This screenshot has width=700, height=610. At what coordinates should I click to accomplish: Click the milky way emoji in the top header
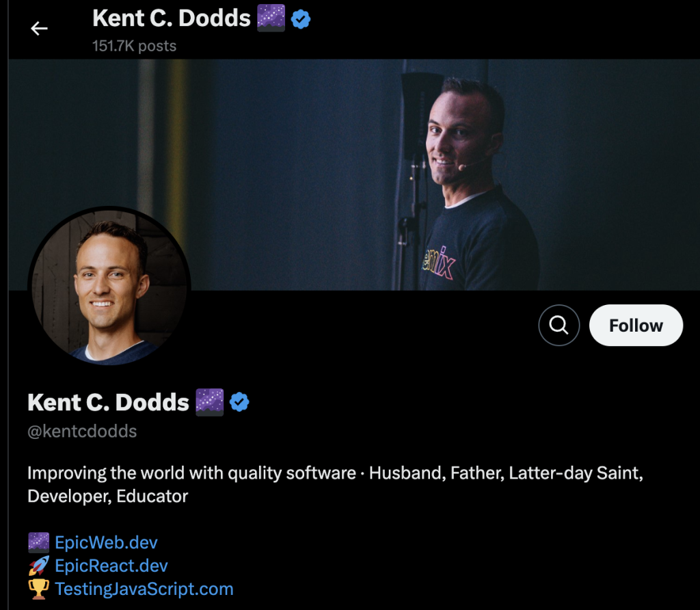pos(271,18)
